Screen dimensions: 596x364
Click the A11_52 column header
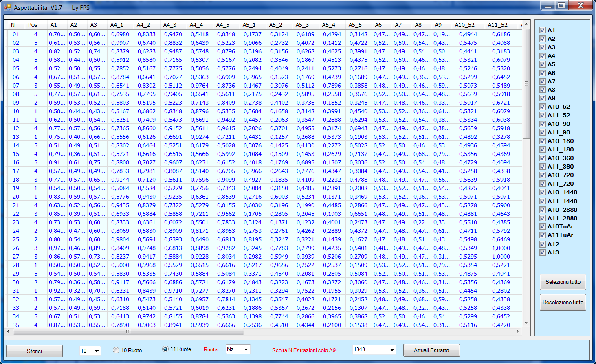pos(501,25)
